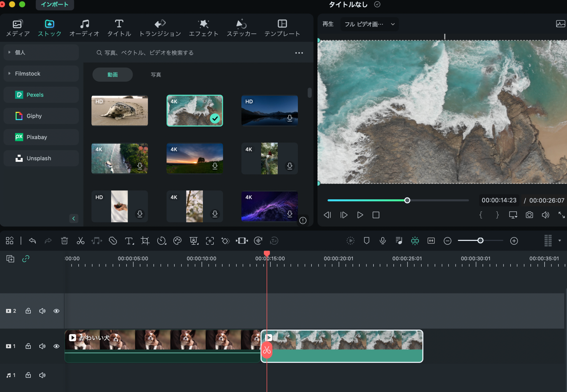Image resolution: width=567 pixels, height=392 pixels.
Task: Open the テンプレート tab
Action: (x=282, y=28)
